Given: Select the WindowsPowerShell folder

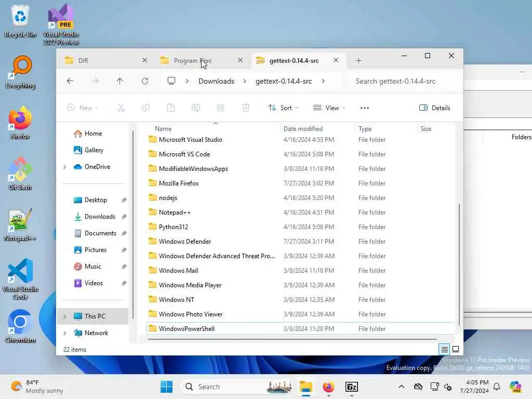Looking at the screenshot, I should [300, 329].
